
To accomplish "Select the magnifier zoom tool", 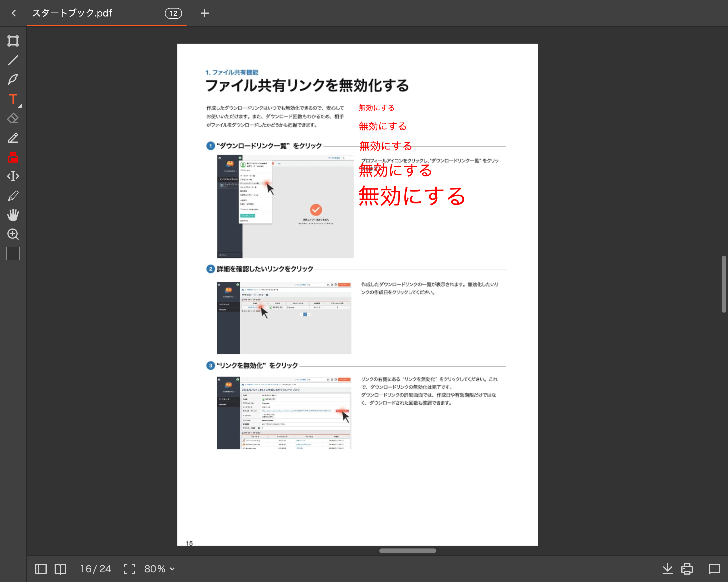I will click(x=13, y=234).
